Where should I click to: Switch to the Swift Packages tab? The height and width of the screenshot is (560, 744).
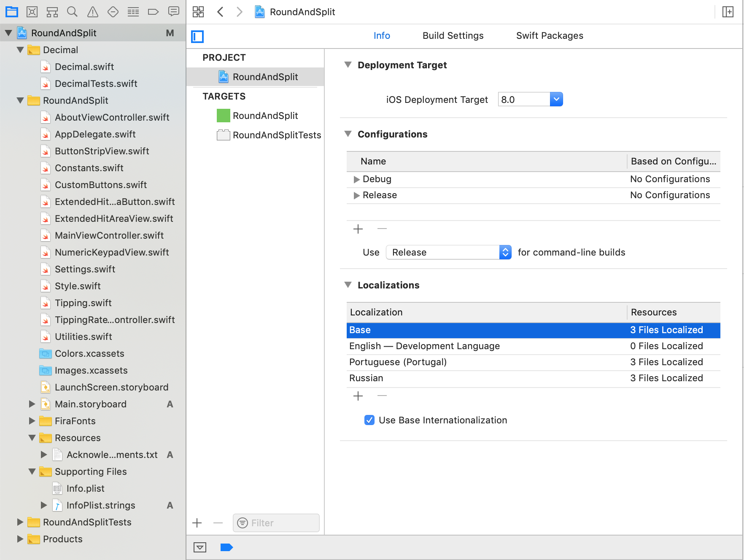[x=550, y=36]
